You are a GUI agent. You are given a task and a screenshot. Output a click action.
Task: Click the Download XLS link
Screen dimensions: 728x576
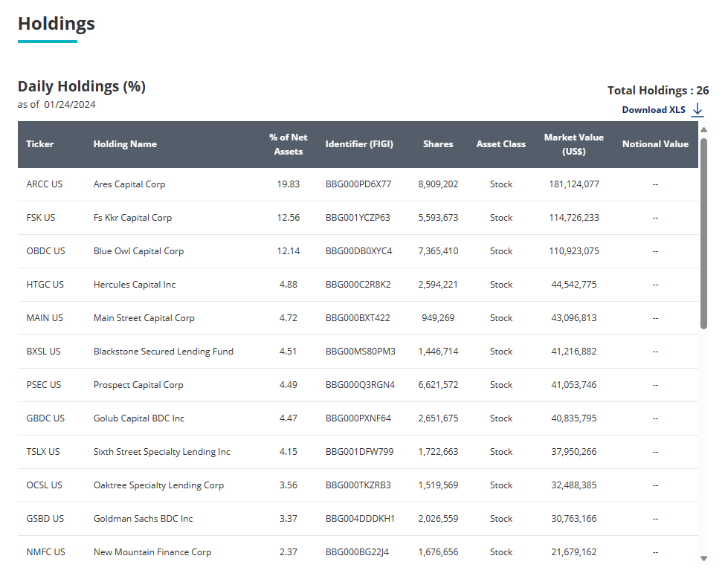(x=654, y=109)
